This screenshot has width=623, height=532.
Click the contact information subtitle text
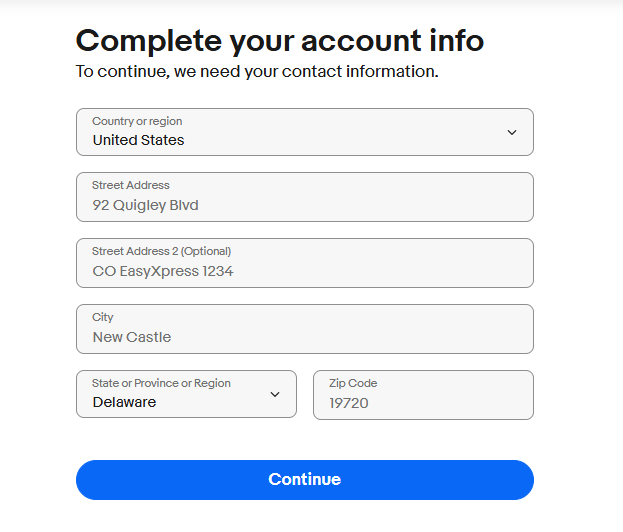(x=257, y=72)
